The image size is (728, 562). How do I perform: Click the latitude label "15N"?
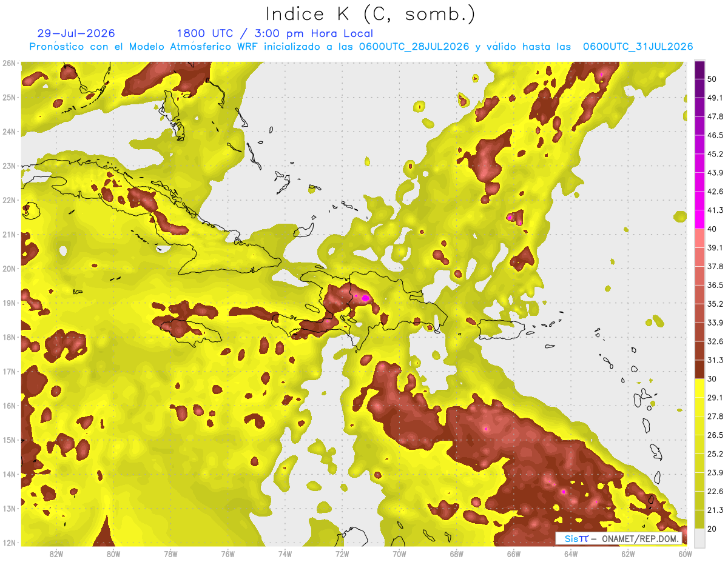point(8,440)
